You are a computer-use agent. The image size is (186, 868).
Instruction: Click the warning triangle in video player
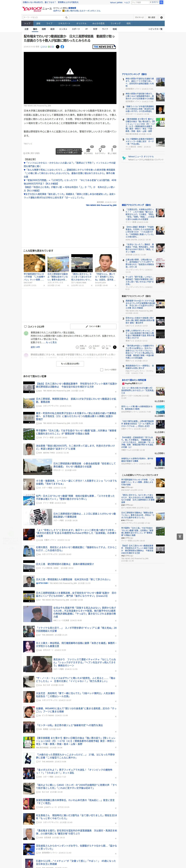click(70, 71)
